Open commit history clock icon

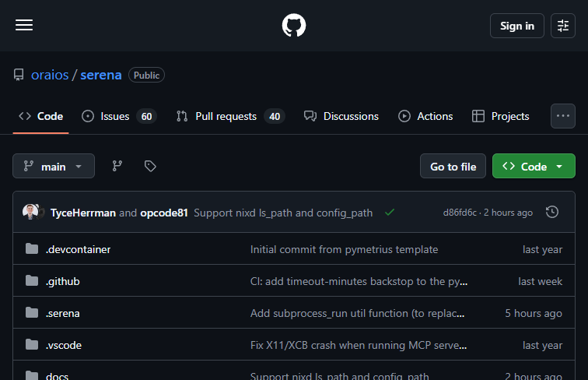point(552,212)
